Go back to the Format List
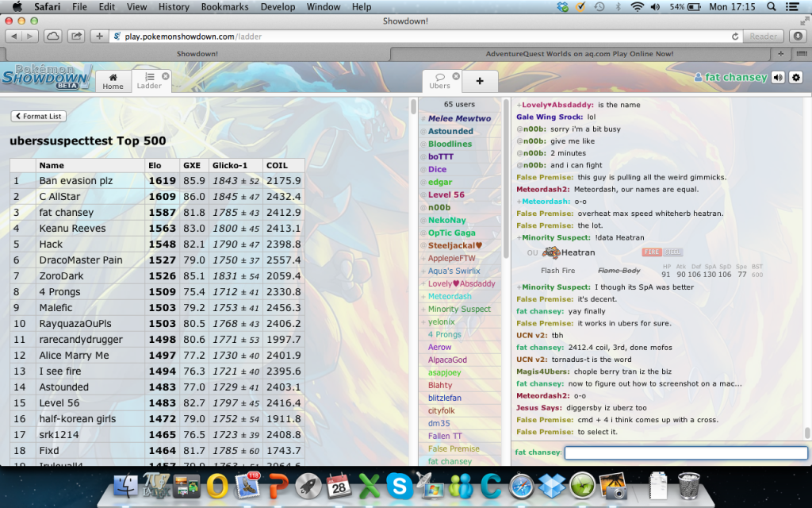Viewport: 812px width, 508px height. tap(38, 116)
